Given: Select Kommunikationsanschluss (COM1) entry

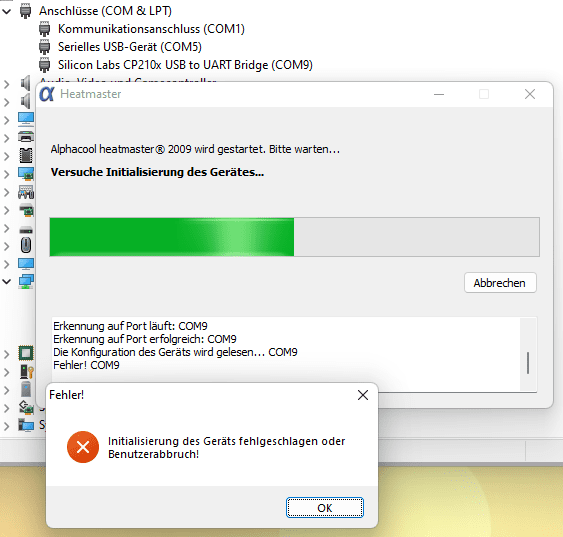Looking at the screenshot, I should click(151, 29).
